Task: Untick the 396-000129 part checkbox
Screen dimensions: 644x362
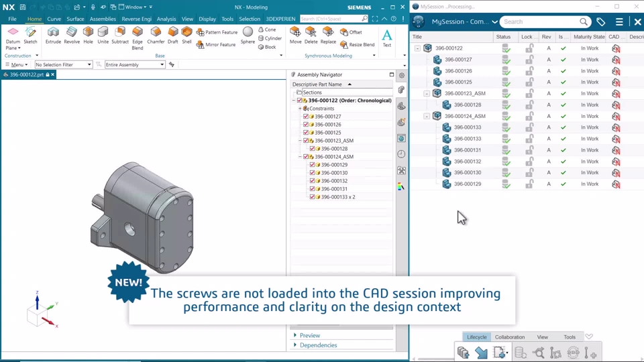Action: (312, 165)
